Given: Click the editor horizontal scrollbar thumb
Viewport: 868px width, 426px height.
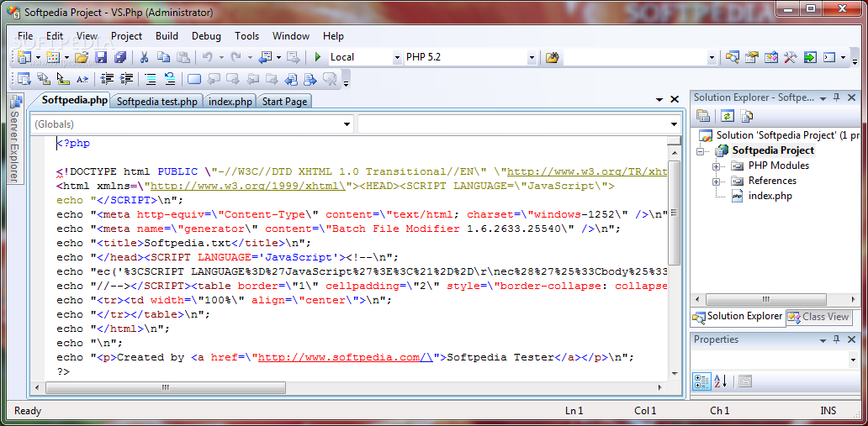Looking at the screenshot, I should click(x=166, y=388).
